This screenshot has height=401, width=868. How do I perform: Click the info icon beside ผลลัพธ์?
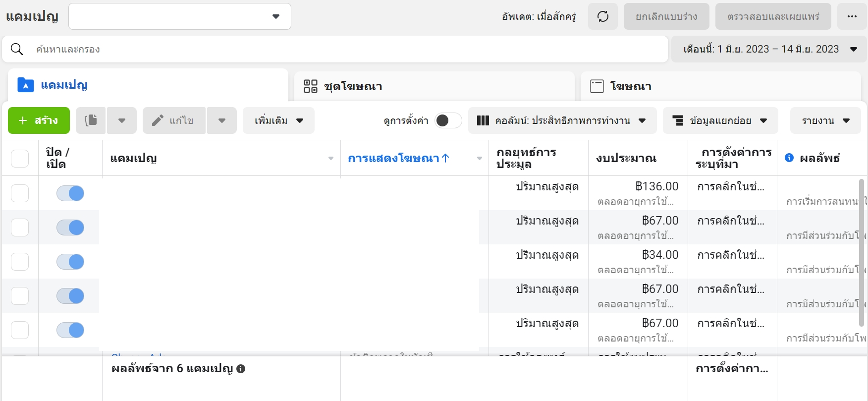[x=789, y=158]
